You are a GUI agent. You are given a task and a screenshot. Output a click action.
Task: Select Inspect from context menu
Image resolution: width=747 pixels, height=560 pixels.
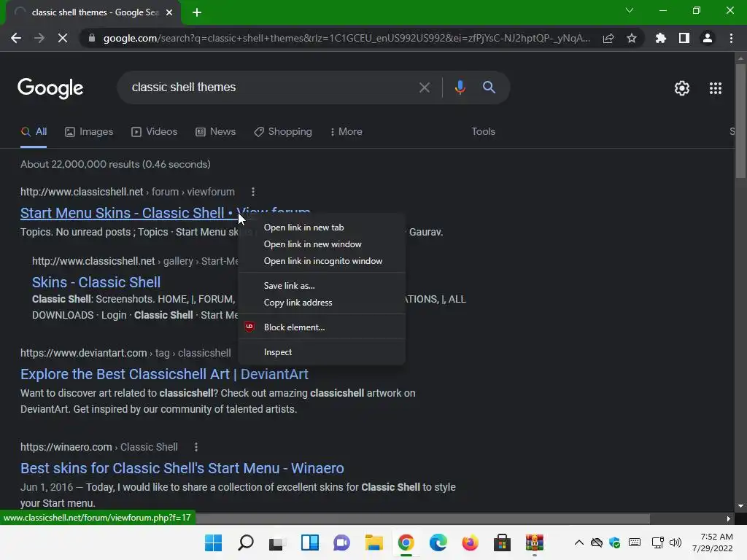click(322, 352)
